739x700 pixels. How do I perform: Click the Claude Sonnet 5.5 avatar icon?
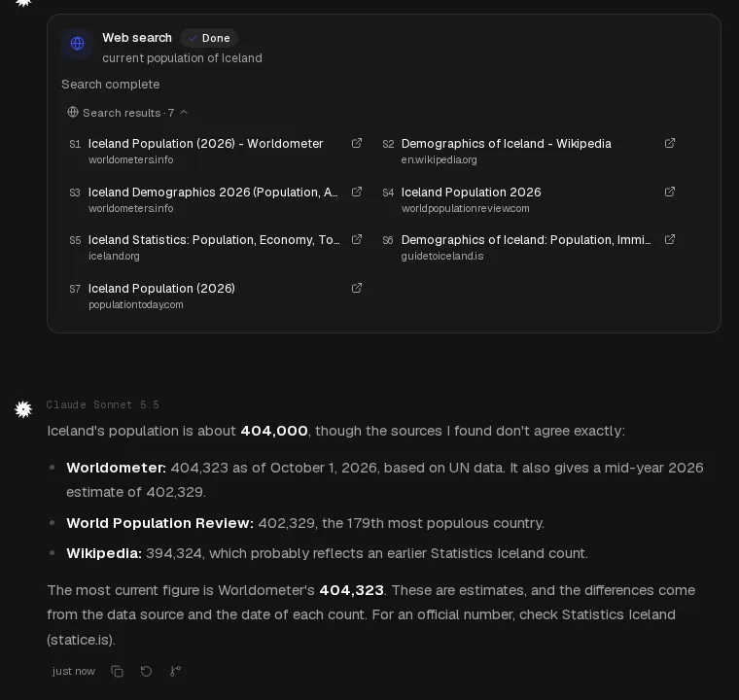click(23, 409)
